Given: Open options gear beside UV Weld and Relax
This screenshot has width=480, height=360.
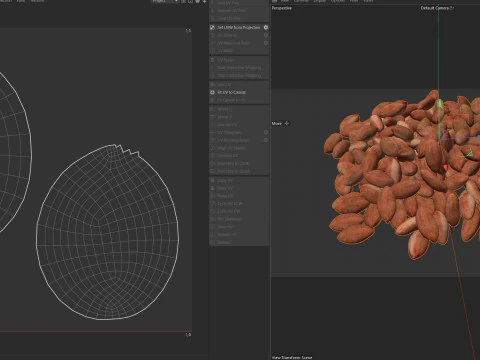Looking at the screenshot, I should click(266, 43).
